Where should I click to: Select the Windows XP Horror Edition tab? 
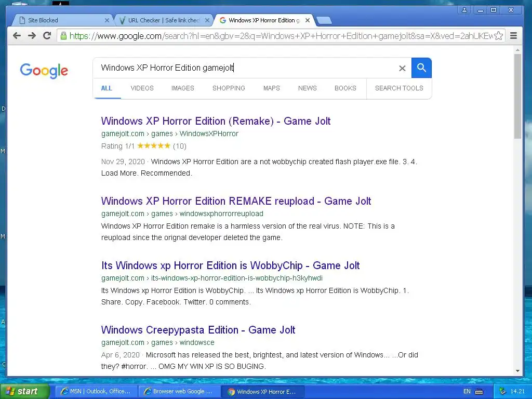tap(264, 20)
